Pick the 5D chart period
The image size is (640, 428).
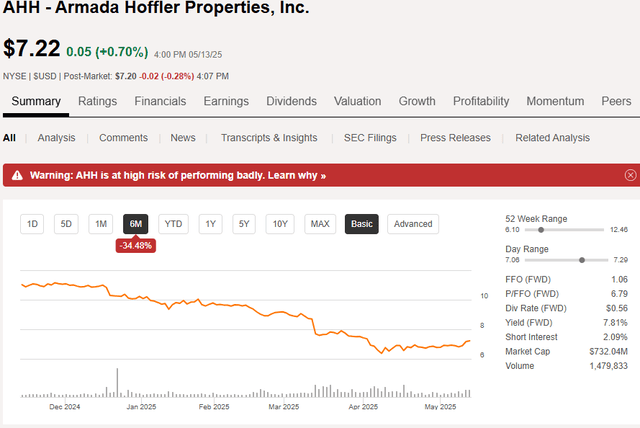coord(66,224)
